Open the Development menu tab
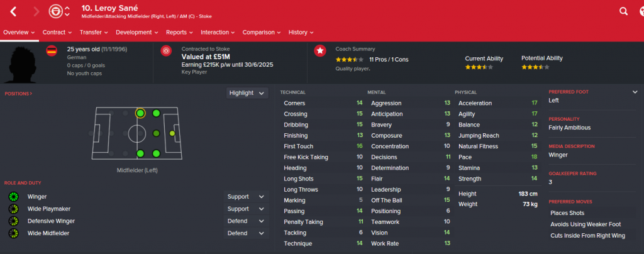The height and width of the screenshot is (254, 644). [136, 33]
